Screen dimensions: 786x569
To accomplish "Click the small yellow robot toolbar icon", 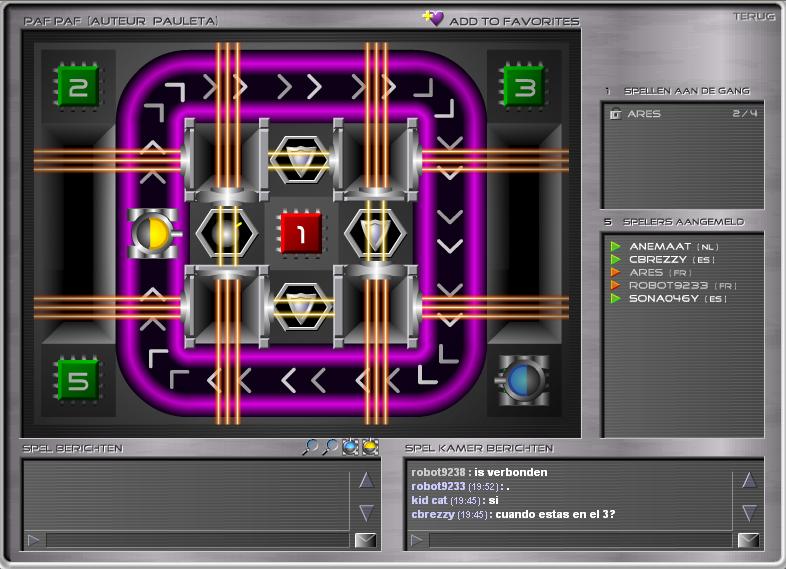I will [x=370, y=447].
